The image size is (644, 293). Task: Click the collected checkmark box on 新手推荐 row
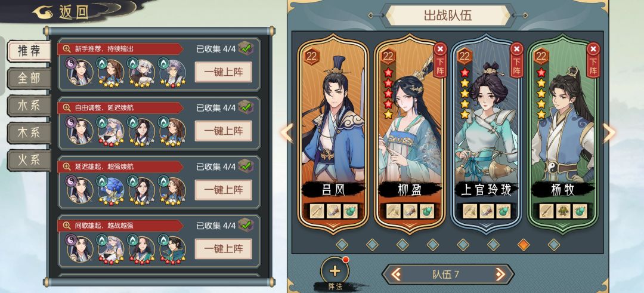coord(246,48)
